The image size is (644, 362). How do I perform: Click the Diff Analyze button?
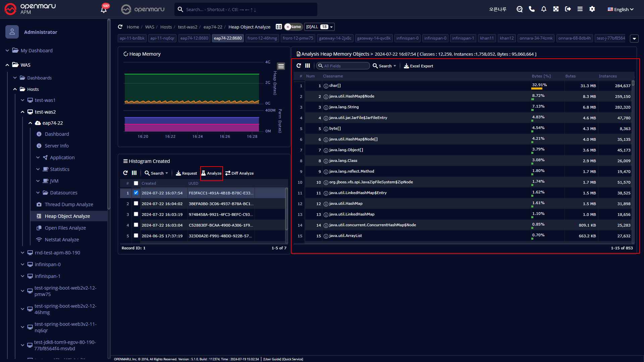[x=239, y=173]
